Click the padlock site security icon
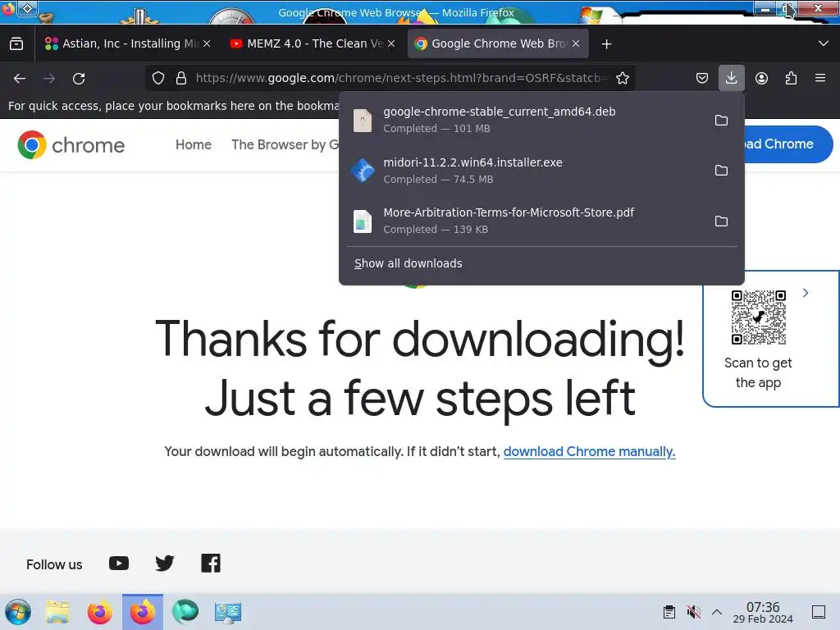 181,78
